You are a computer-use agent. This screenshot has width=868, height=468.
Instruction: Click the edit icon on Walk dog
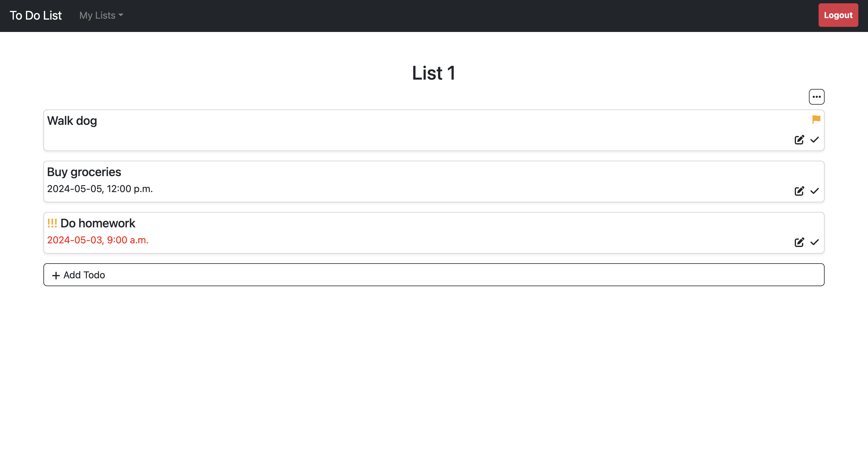click(799, 140)
